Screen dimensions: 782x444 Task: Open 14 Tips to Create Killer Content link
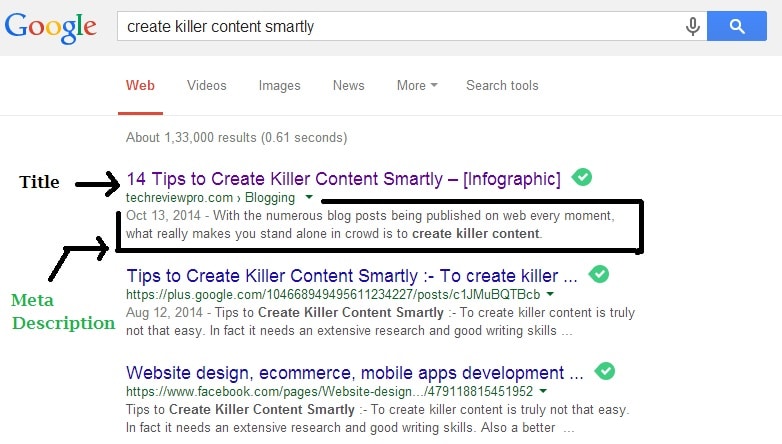[343, 179]
